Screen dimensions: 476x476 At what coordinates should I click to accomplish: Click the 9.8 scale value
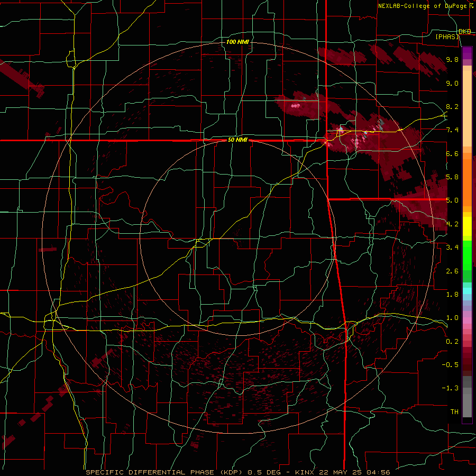click(452, 60)
